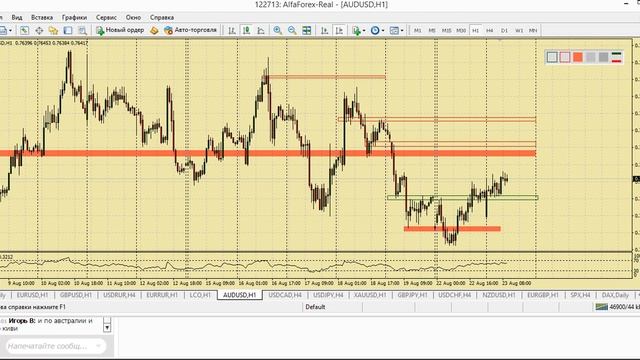Switch to GBPUSD,H1 chart tab

click(76, 295)
